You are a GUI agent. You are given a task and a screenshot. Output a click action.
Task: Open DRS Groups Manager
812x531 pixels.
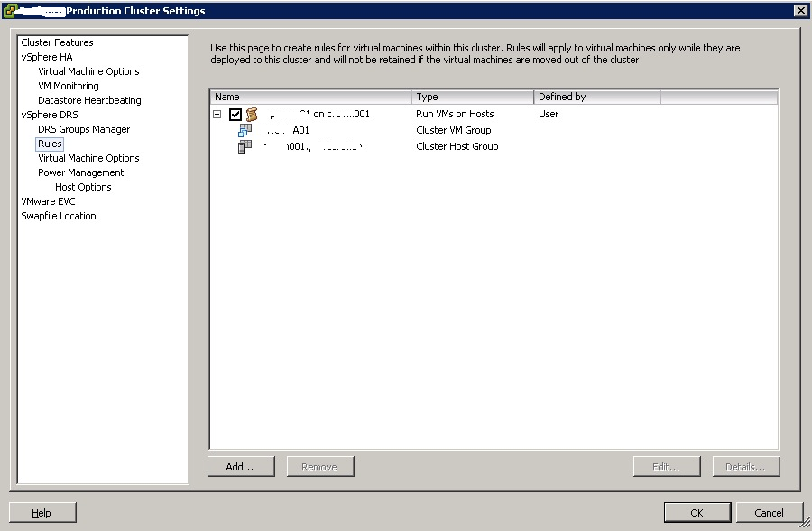(84, 130)
